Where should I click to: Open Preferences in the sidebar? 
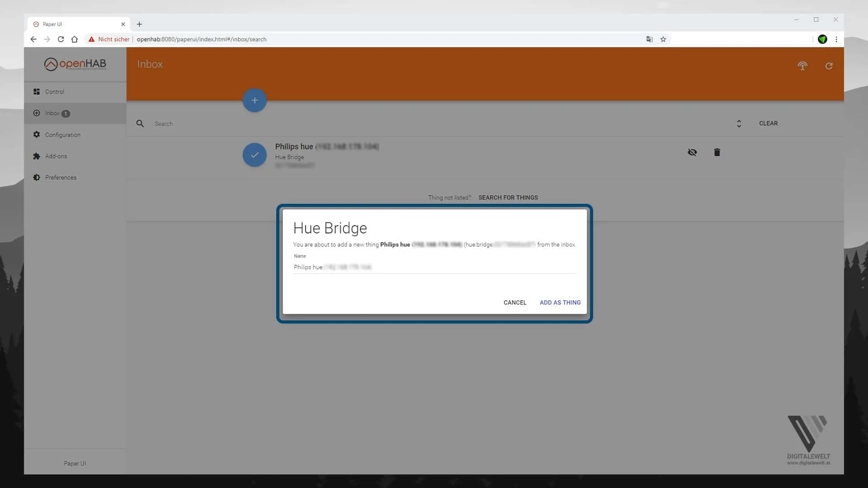pyautogui.click(x=75, y=178)
